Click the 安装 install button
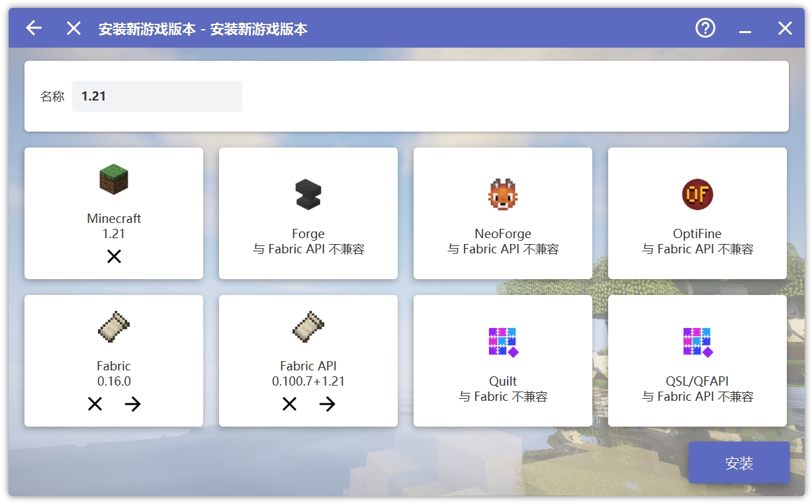The height and width of the screenshot is (504, 812). pos(739,463)
